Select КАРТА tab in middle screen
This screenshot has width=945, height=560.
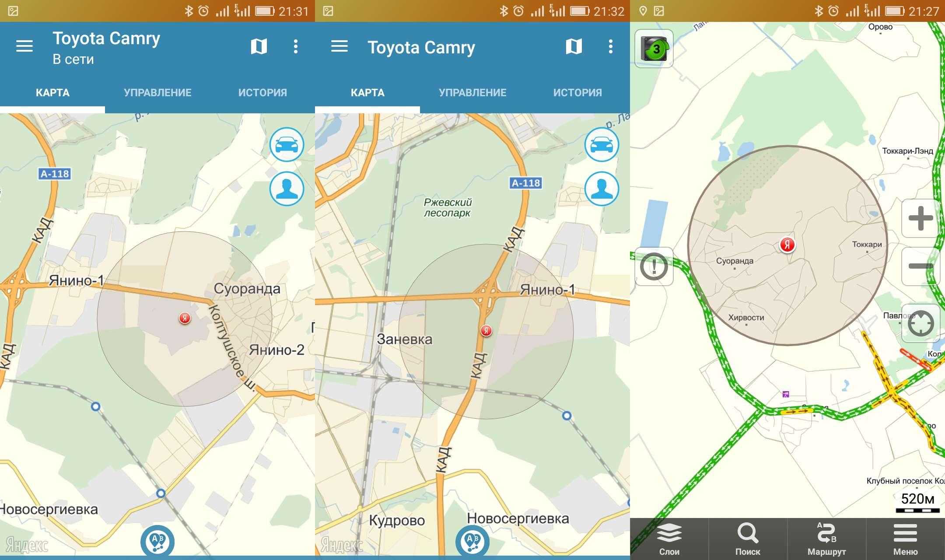[367, 93]
